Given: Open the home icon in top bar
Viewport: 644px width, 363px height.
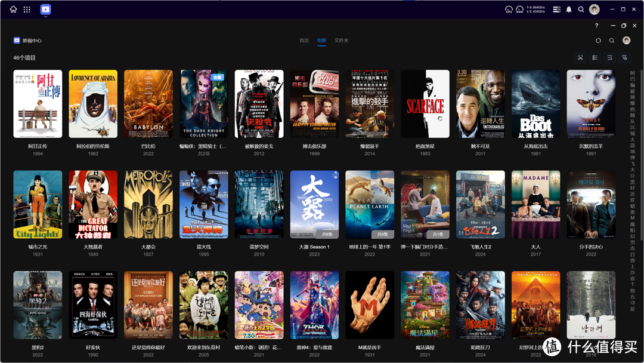Looking at the screenshot, I should 14,9.
